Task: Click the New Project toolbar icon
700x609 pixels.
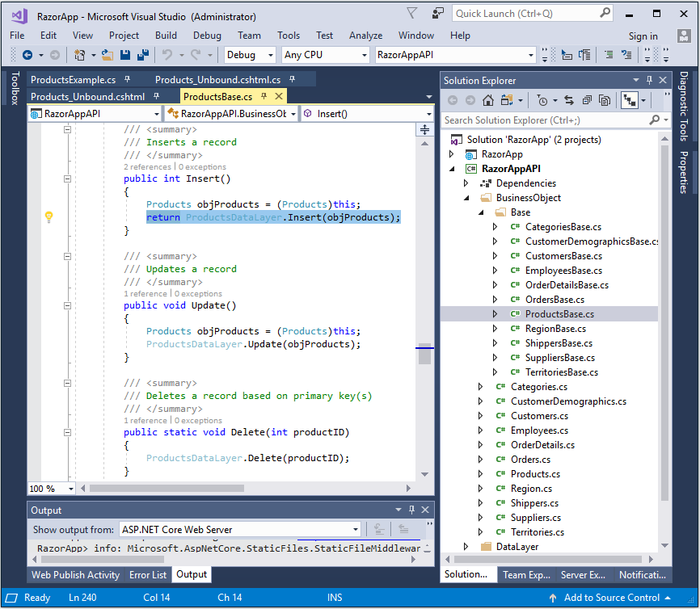Action: [x=80, y=55]
